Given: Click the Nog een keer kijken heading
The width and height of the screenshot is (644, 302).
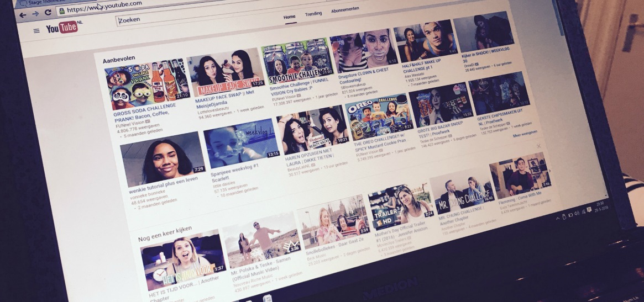Looking at the screenshot, I should coord(165,234).
